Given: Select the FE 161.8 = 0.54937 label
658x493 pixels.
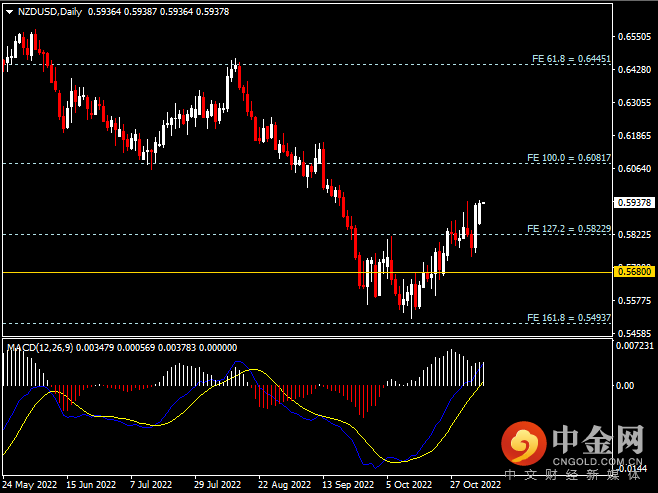Looking at the screenshot, I should (569, 318).
